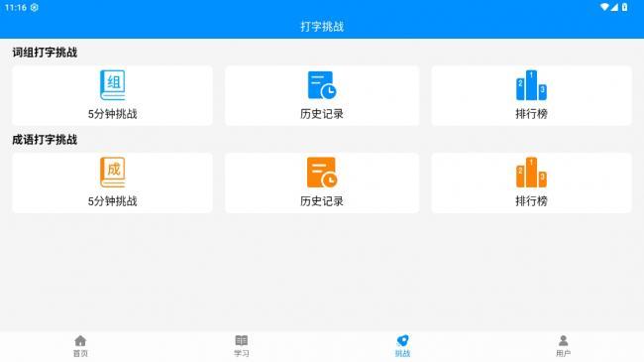The width and height of the screenshot is (644, 362).
Task: Open 历史记录 label for 词组 challenge
Action: click(322, 114)
